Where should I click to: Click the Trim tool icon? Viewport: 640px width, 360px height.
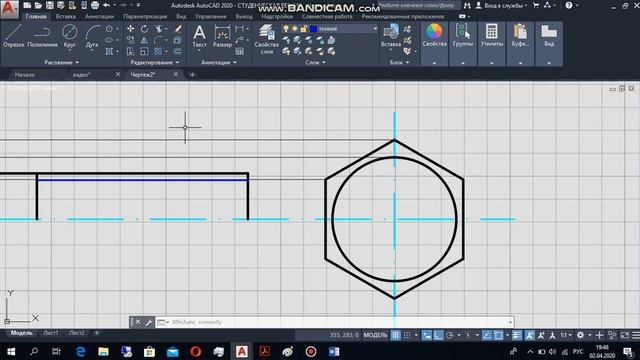[158, 29]
